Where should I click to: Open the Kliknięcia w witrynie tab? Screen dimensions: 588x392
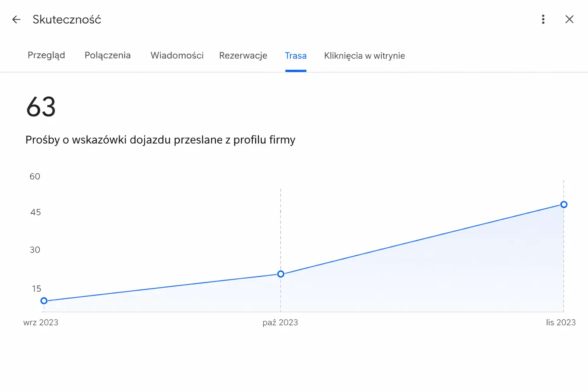(364, 56)
